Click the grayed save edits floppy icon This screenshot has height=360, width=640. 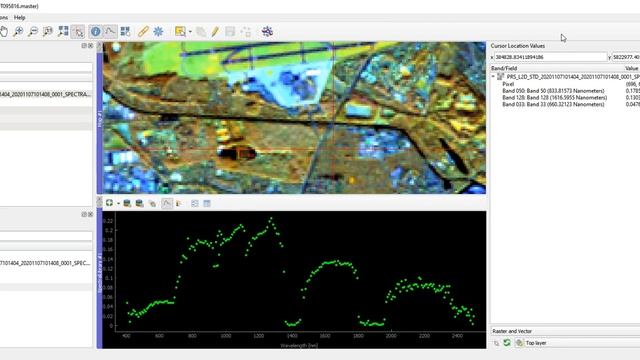pyautogui.click(x=230, y=31)
